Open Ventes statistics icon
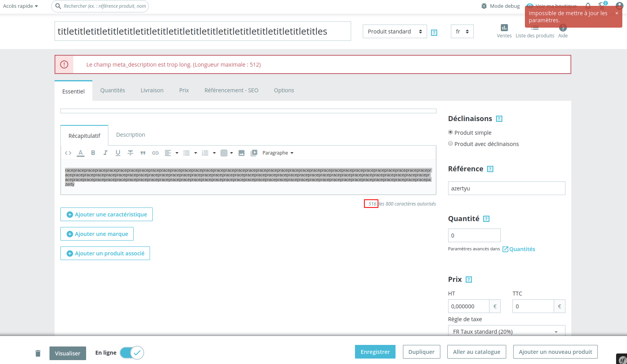The height and width of the screenshot is (364, 627). [504, 28]
